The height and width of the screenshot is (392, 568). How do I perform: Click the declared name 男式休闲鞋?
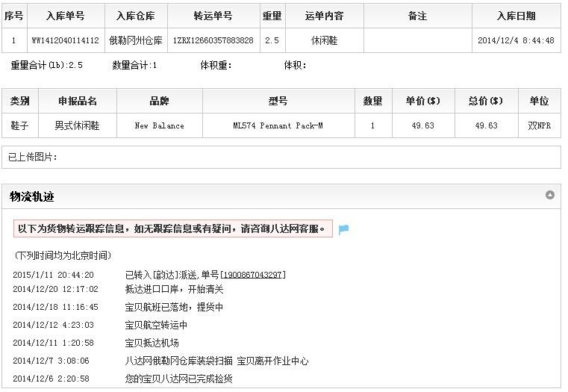point(77,125)
